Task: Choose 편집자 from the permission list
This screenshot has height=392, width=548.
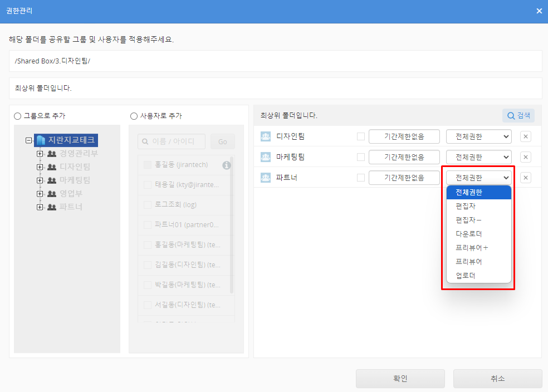Action: click(x=465, y=206)
